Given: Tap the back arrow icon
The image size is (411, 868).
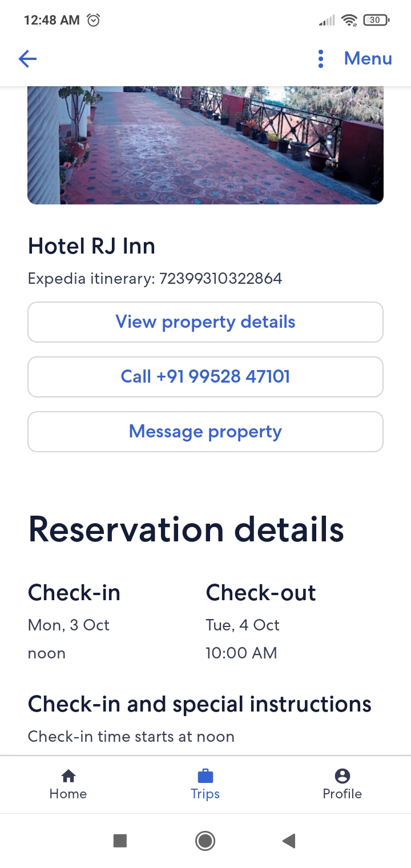Looking at the screenshot, I should (x=27, y=58).
